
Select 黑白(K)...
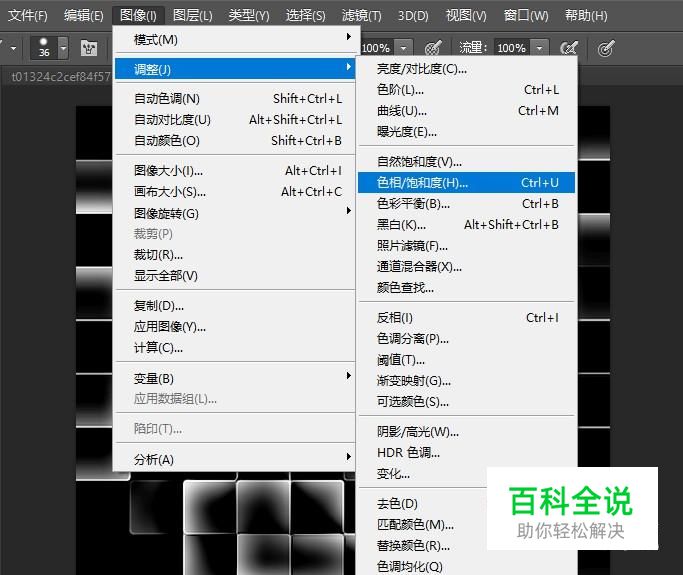coord(467,225)
